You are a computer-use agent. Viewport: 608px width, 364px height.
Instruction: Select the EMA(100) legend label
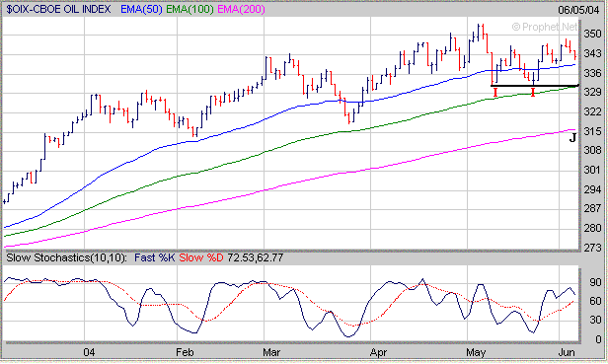click(x=190, y=9)
